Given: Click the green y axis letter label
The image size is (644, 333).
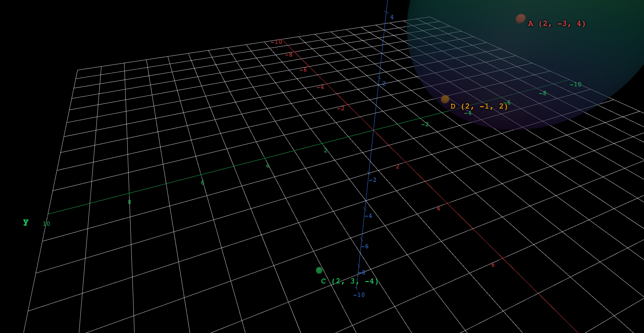Looking at the screenshot, I should click(x=26, y=222).
